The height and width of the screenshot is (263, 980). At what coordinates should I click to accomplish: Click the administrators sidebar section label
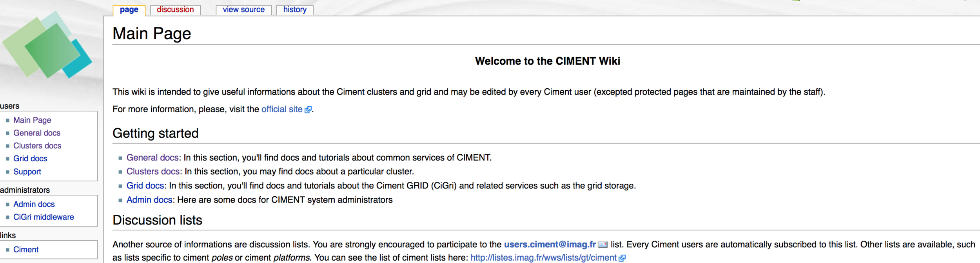[25, 190]
